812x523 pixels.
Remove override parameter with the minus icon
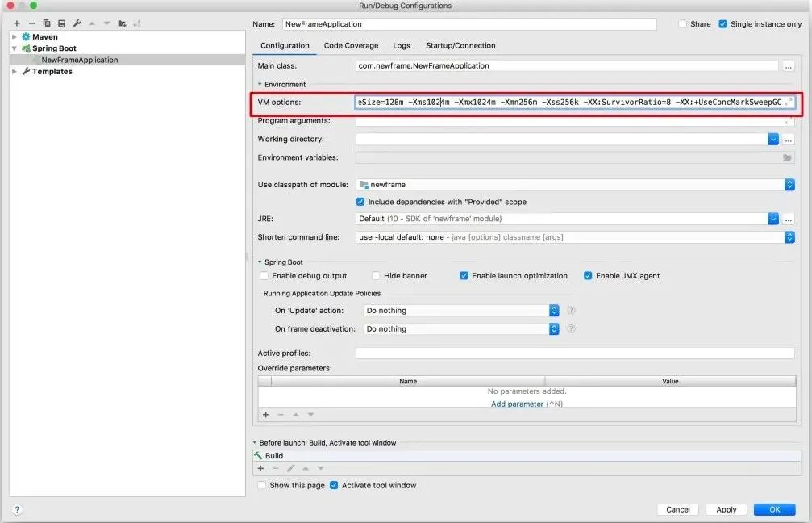281,415
